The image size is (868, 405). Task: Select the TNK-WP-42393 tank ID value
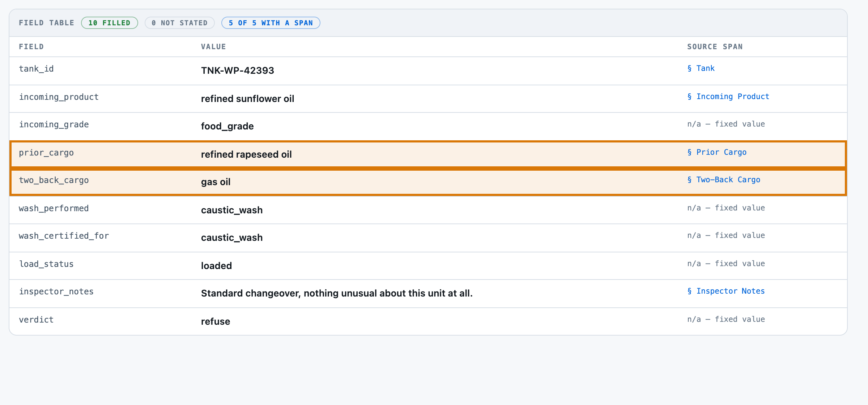click(x=238, y=71)
